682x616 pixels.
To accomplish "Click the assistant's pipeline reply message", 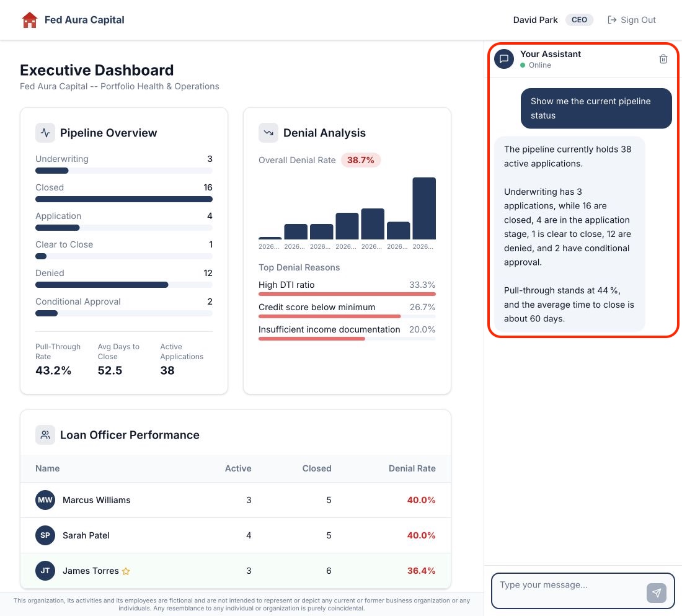I will click(x=569, y=234).
